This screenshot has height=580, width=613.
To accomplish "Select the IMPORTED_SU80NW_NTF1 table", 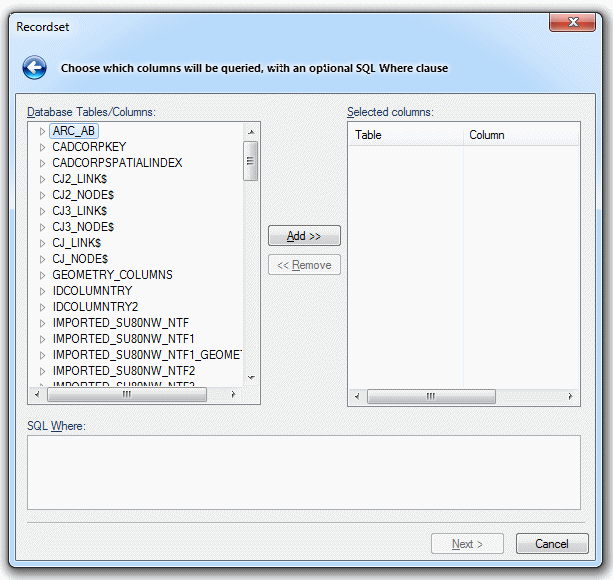I will [x=124, y=339].
